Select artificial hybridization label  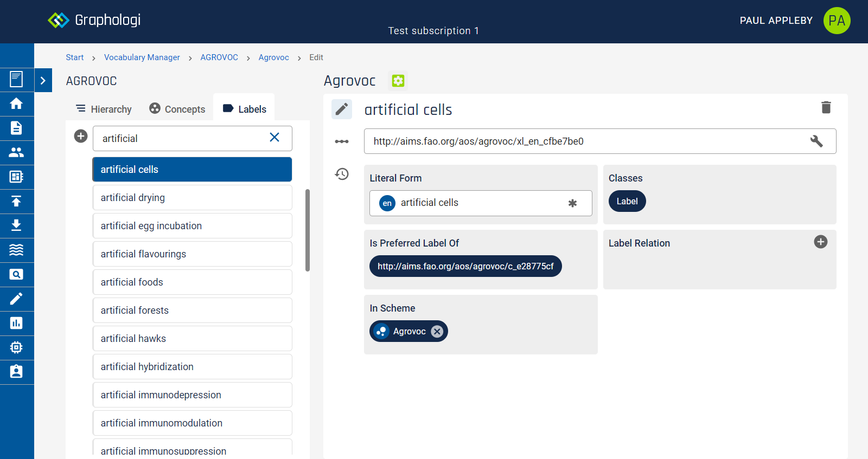[193, 367]
